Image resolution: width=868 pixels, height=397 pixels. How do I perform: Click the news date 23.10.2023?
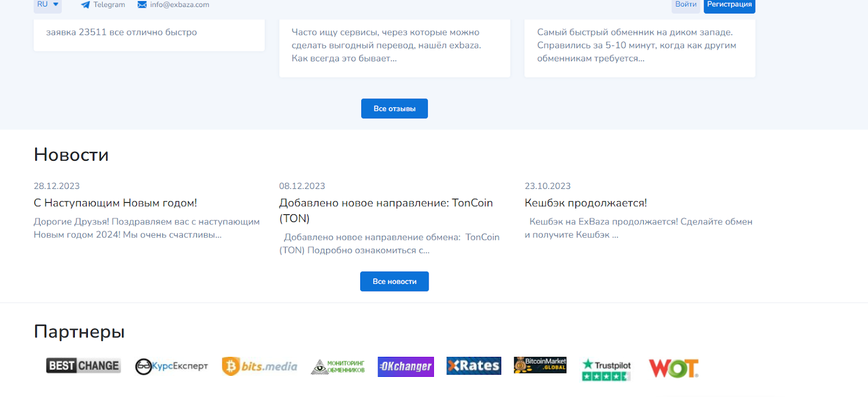pos(548,186)
